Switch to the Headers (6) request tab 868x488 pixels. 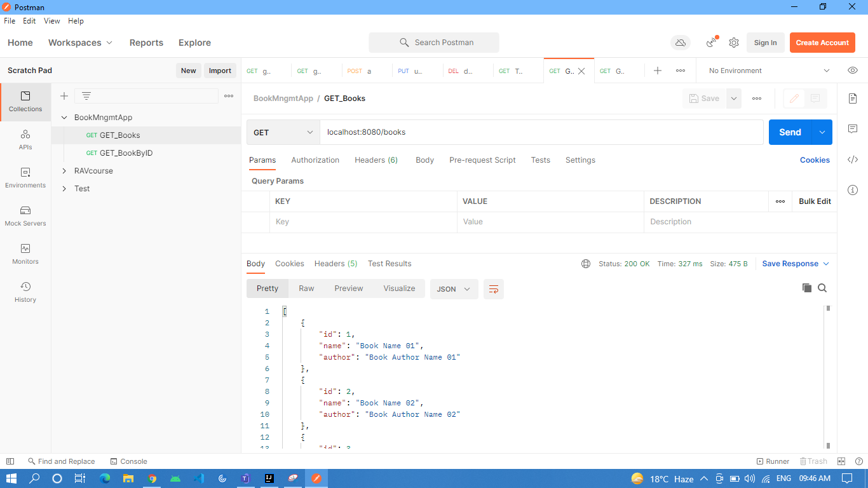376,160
